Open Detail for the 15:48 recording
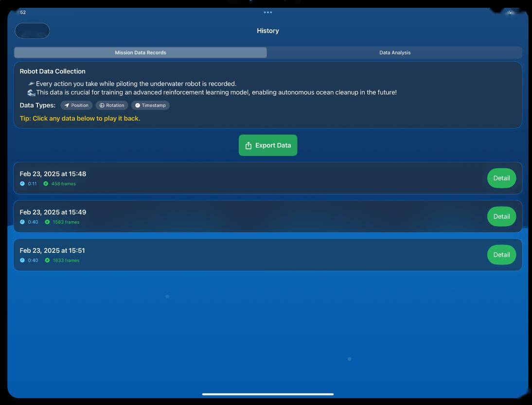The image size is (532, 405). [501, 178]
